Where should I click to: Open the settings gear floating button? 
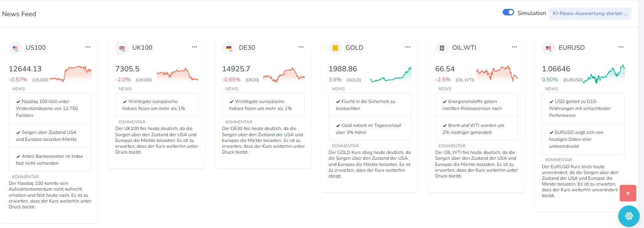click(x=629, y=216)
